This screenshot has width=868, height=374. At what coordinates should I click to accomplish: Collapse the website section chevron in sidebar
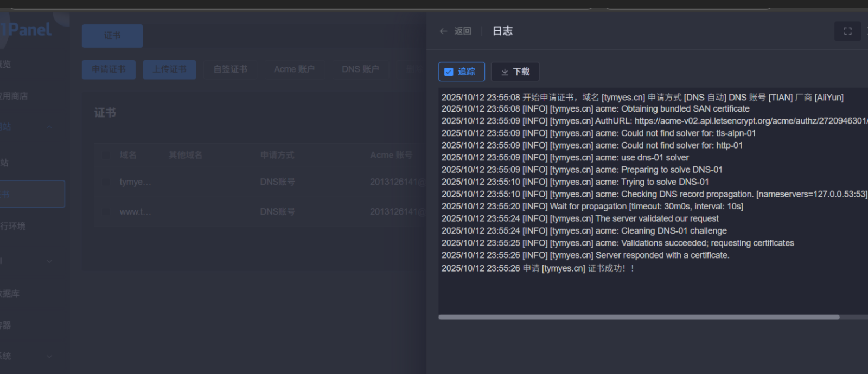click(49, 127)
